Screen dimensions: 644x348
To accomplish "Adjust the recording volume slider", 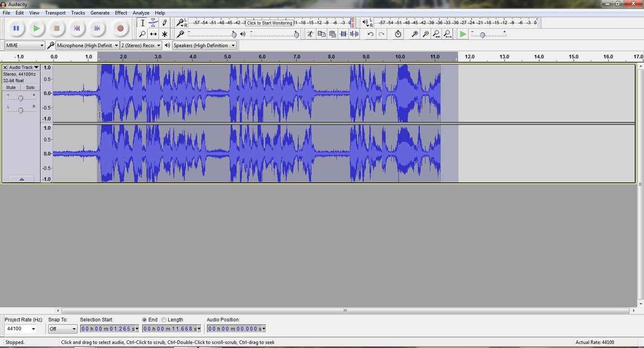I will [x=234, y=34].
